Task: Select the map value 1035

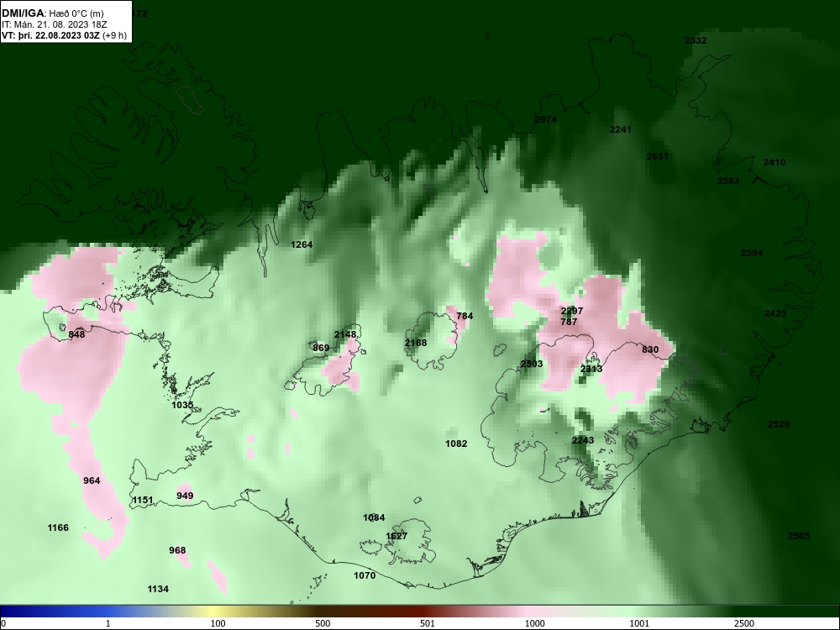Action: [182, 405]
